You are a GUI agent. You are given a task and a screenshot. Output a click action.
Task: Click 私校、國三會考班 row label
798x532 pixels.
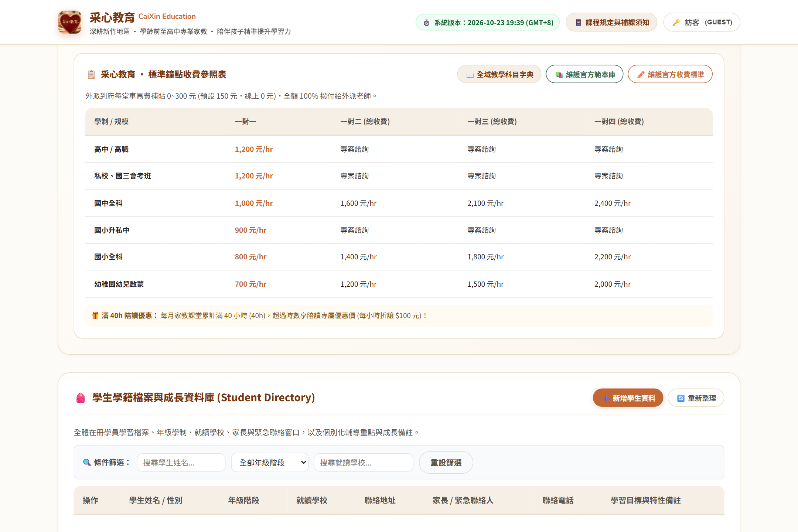click(123, 176)
